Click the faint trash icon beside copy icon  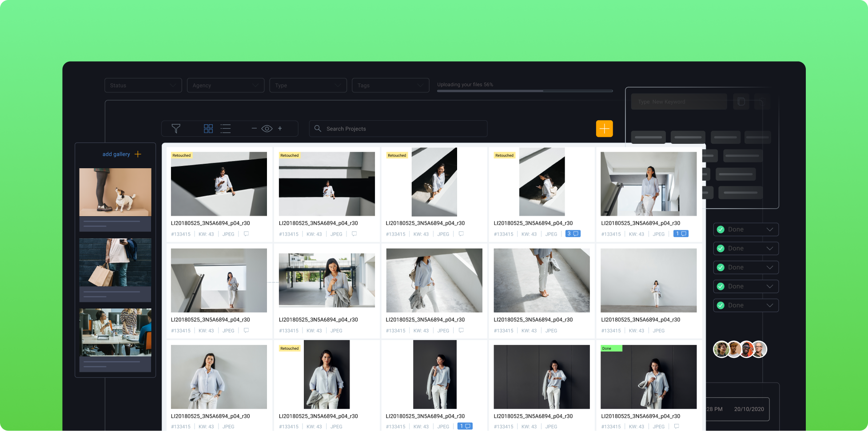pos(762,102)
